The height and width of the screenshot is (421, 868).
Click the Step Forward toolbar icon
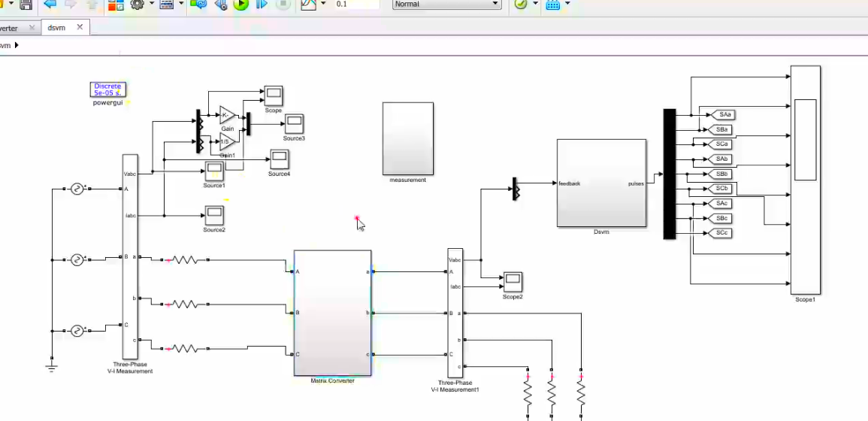262,5
